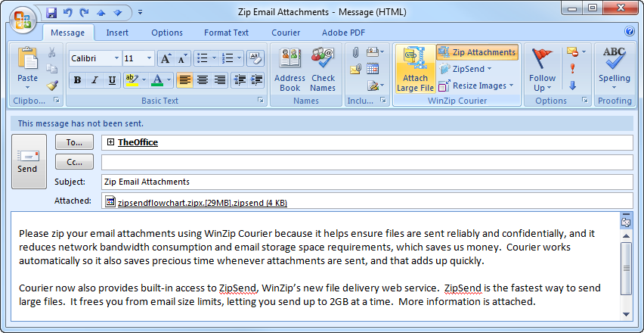Decrease the paragraph indent
The height and width of the screenshot is (333, 644).
[x=239, y=80]
